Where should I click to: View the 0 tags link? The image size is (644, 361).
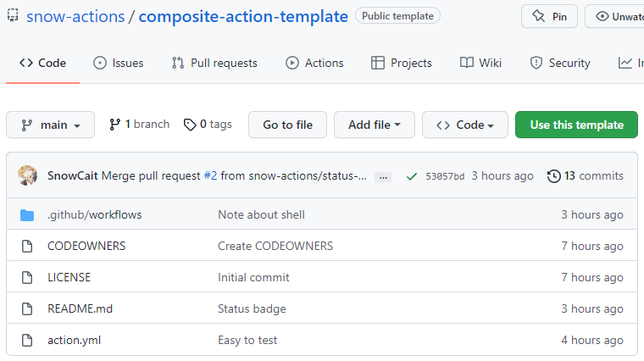pos(208,124)
